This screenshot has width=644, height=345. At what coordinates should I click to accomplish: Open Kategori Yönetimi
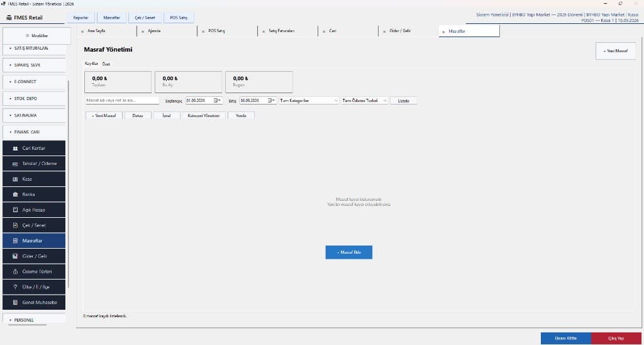point(204,116)
